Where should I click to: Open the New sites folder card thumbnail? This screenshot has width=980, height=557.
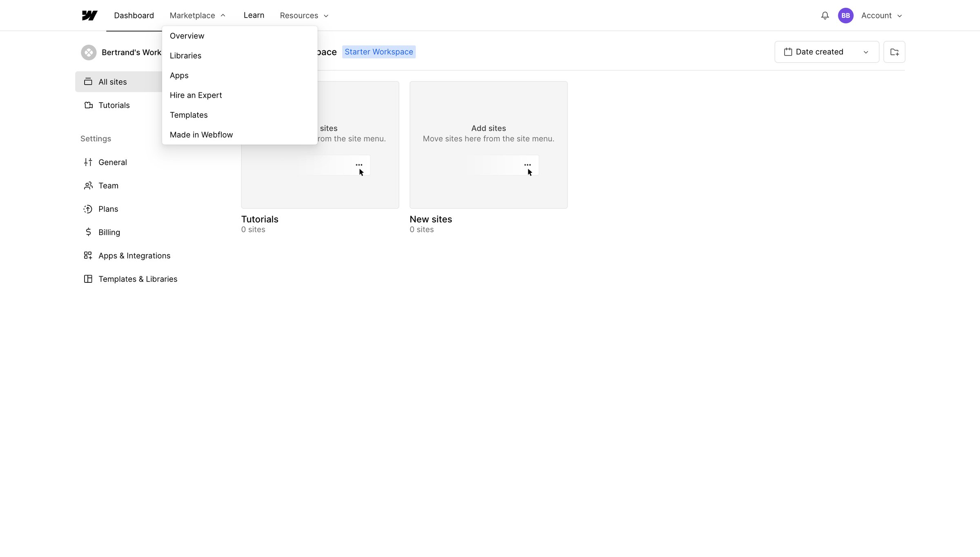(x=488, y=145)
